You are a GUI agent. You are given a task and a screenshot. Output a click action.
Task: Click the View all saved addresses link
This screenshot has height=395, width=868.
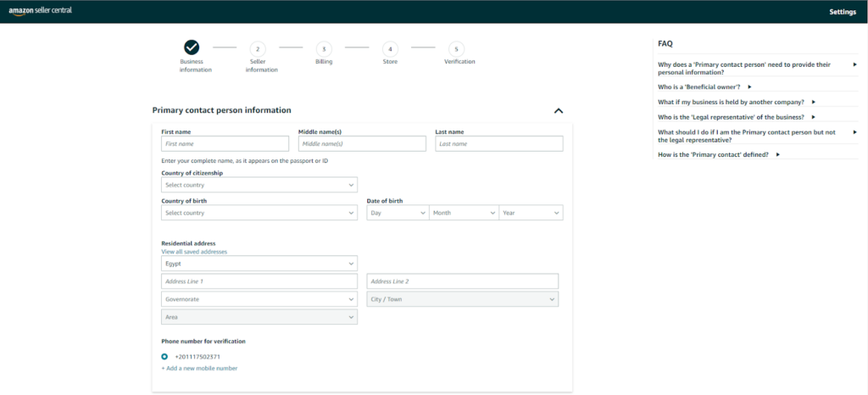pos(194,252)
